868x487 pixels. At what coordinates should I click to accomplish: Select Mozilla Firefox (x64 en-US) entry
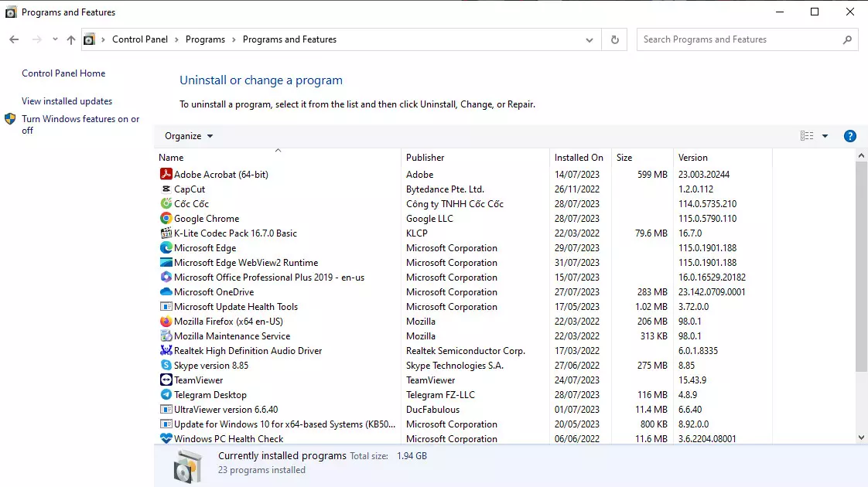pyautogui.click(x=228, y=321)
